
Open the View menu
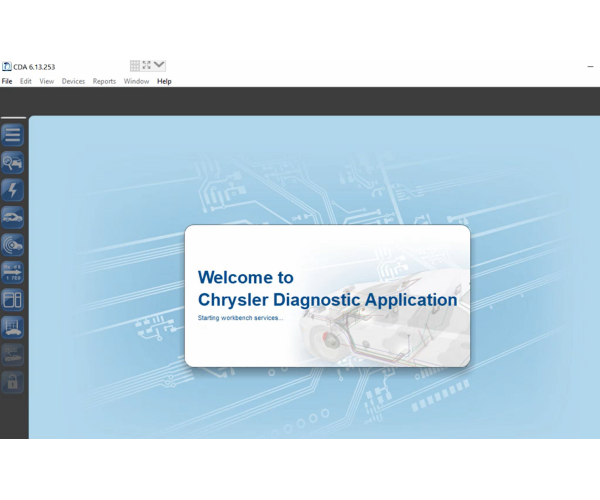(x=47, y=81)
